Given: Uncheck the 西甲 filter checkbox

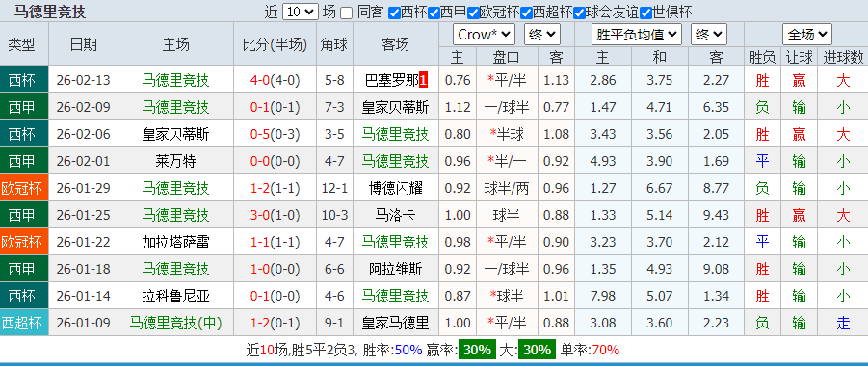Looking at the screenshot, I should coord(434,13).
